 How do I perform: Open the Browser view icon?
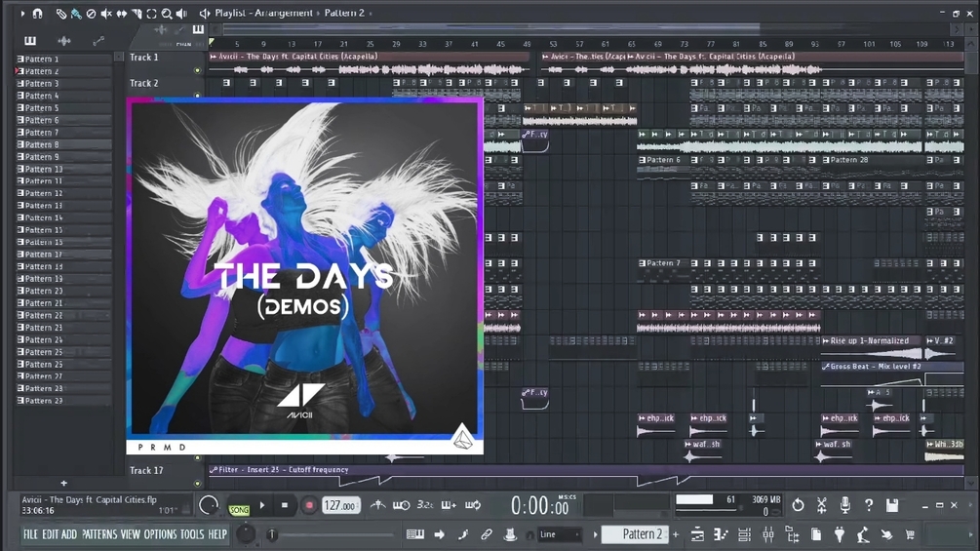click(792, 534)
